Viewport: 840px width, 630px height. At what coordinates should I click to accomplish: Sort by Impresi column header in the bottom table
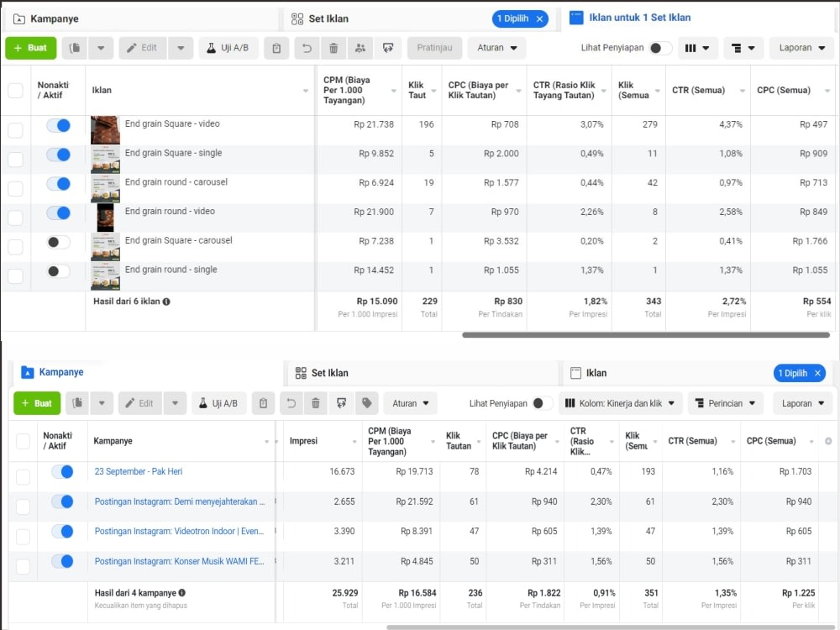pos(323,441)
